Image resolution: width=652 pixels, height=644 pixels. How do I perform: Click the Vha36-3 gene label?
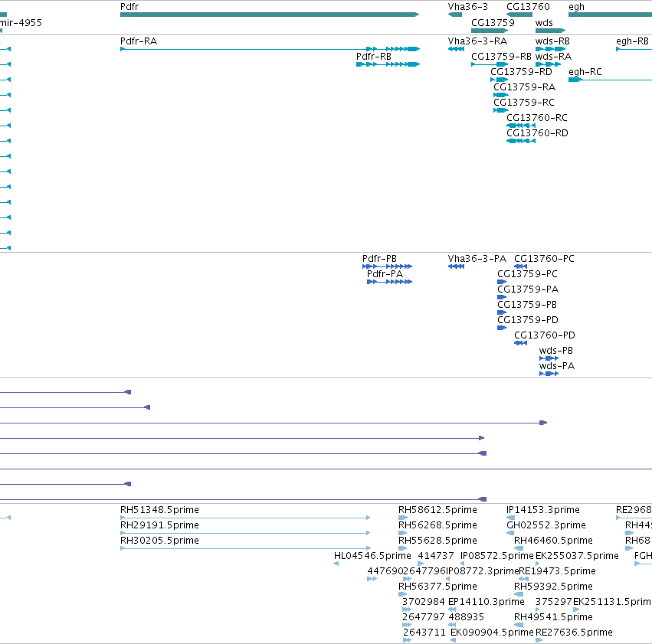coord(468,7)
